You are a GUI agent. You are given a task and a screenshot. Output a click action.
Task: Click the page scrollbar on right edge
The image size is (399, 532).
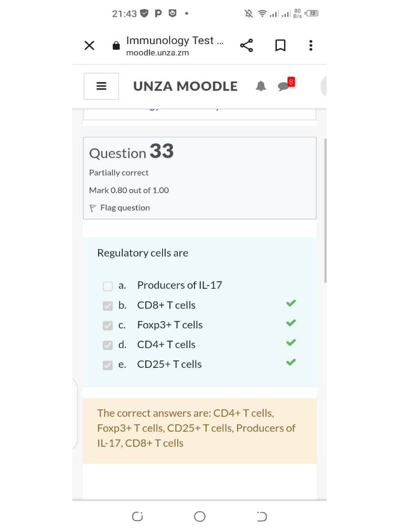325,210
